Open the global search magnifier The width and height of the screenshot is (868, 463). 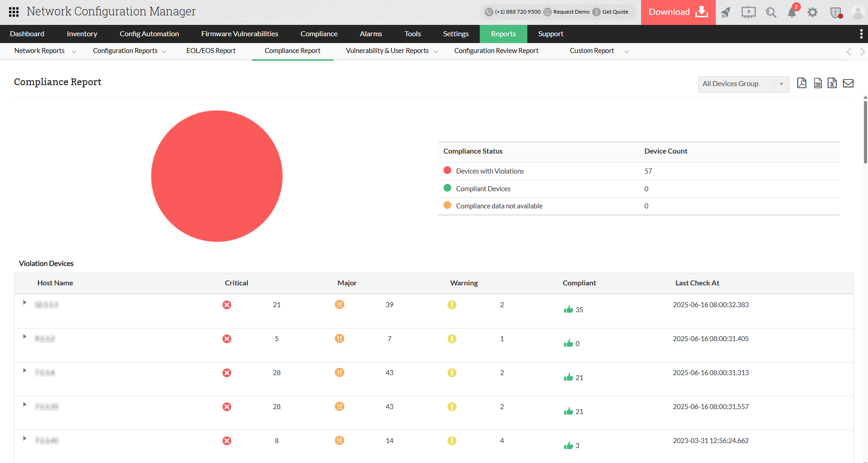(x=771, y=12)
